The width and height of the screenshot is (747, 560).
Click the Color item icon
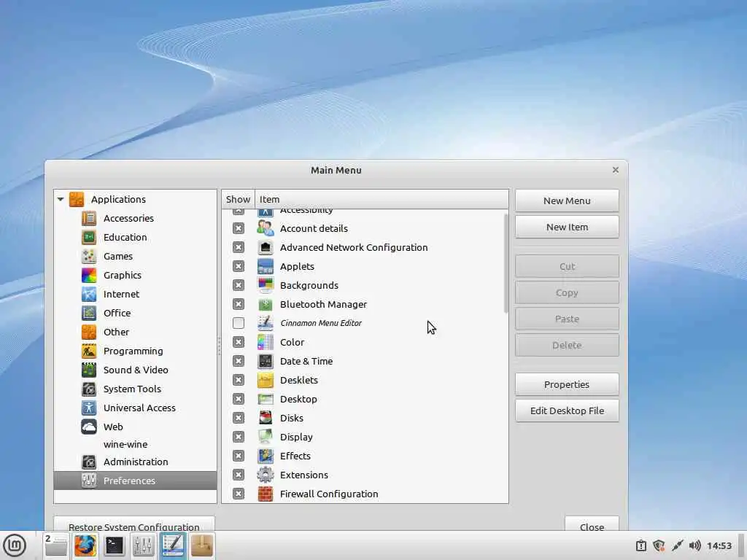(x=266, y=342)
